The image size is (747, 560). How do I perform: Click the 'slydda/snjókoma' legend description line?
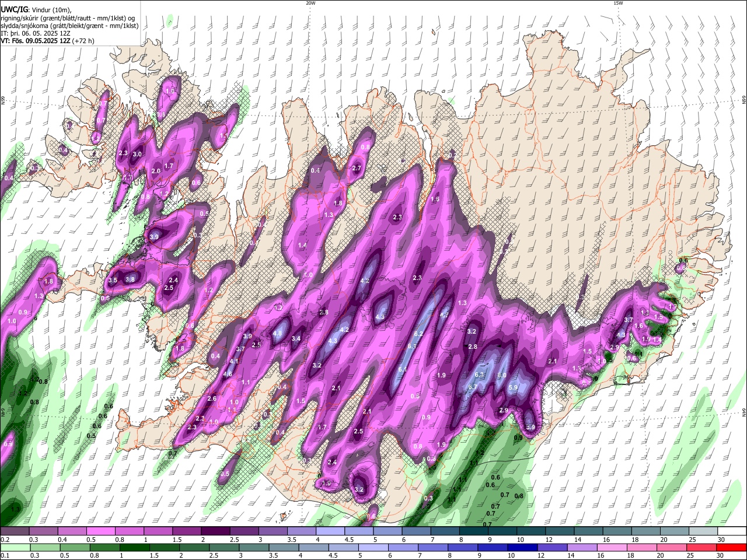(69, 26)
